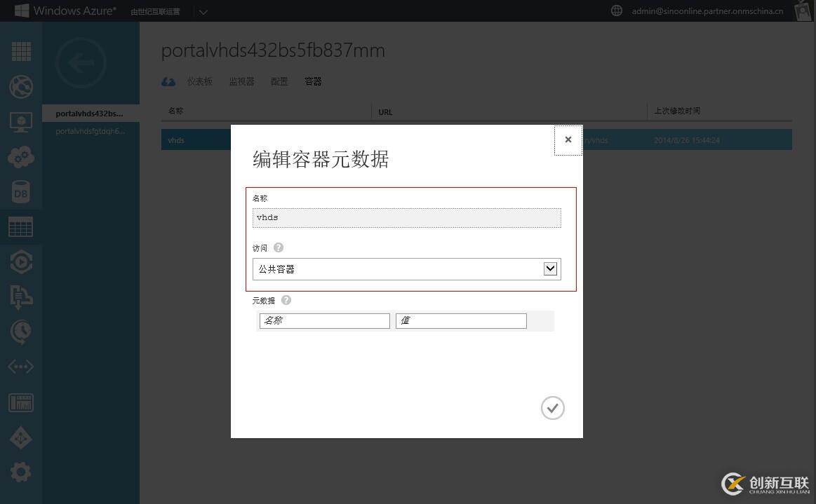Open Web Sites globe icon in sidebar
Image resolution: width=816 pixels, height=504 pixels.
point(21,86)
